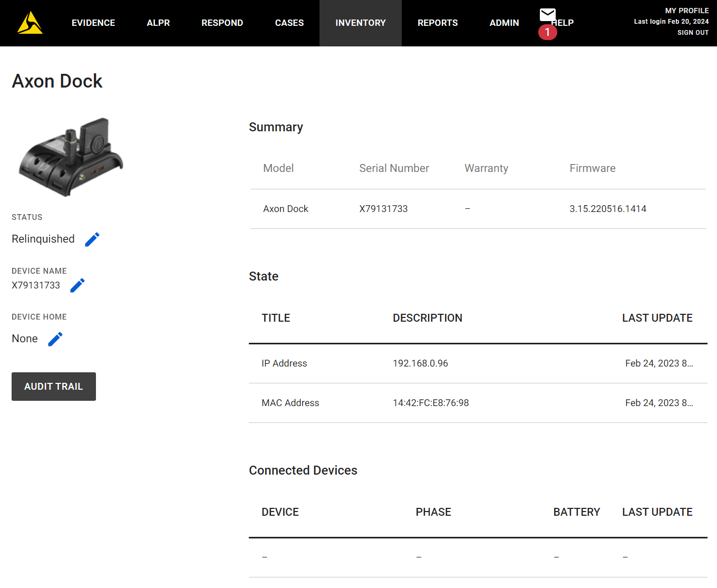Edit the Relinquished status with pencil icon
717x588 pixels.
pyautogui.click(x=92, y=239)
